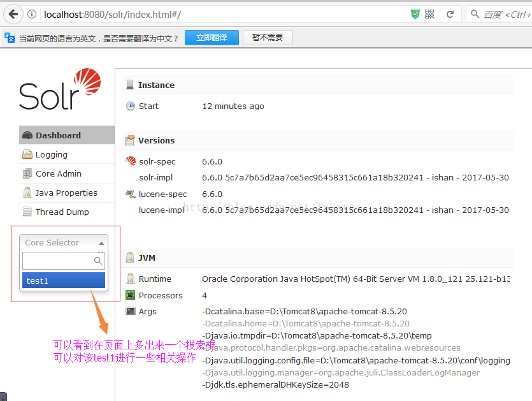Image resolution: width=532 pixels, height=401 pixels.
Task: Click the JVM section header
Action: pyautogui.click(x=317, y=258)
